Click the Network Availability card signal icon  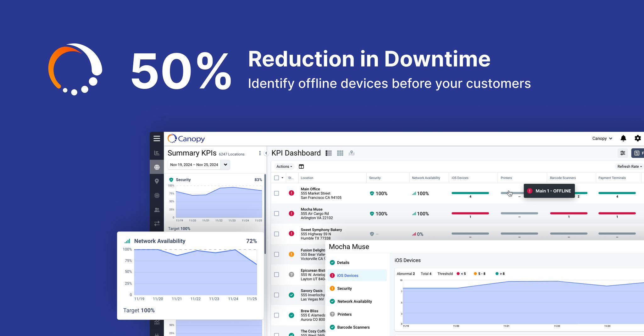coord(127,241)
